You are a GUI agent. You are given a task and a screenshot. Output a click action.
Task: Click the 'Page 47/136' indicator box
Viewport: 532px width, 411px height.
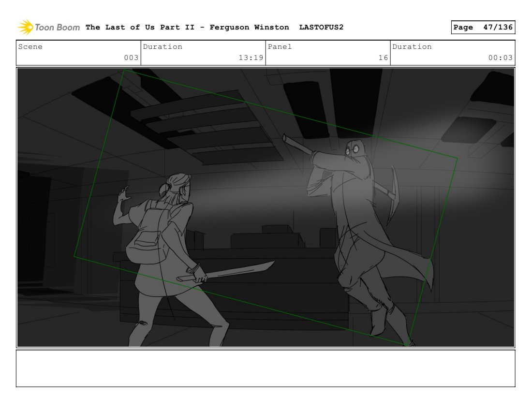click(x=483, y=27)
